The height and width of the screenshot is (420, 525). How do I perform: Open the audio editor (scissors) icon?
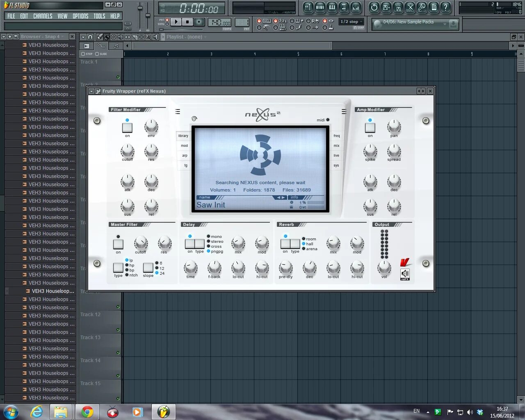pyautogui.click(x=410, y=7)
